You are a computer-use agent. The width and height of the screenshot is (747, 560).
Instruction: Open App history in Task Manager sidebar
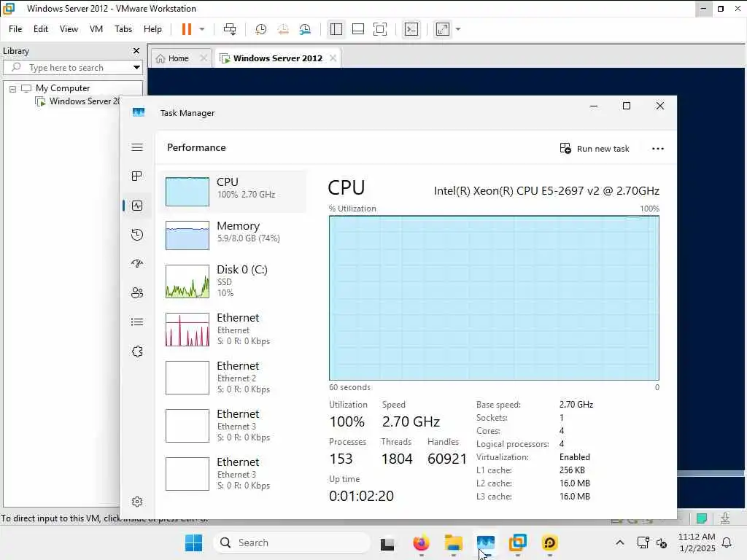click(137, 235)
